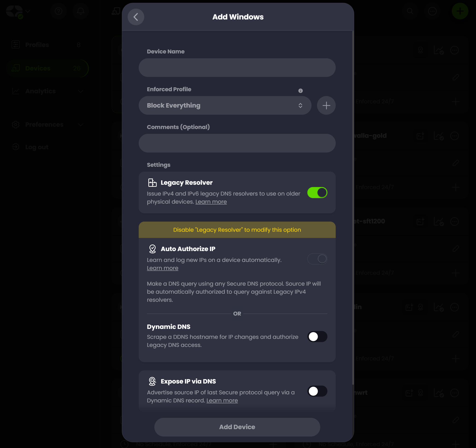Screen dimensions: 476x448
Task: Click the Add Device button
Action: click(x=237, y=427)
